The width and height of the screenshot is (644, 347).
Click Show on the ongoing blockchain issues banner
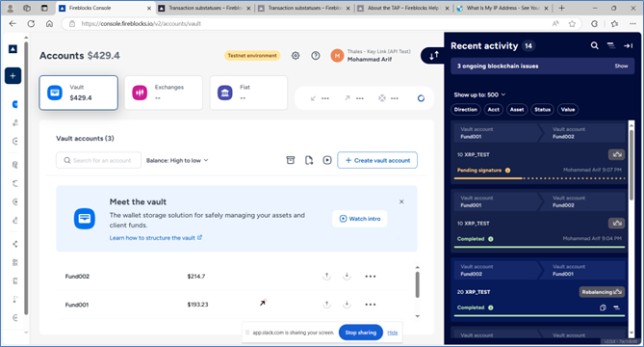coord(621,66)
